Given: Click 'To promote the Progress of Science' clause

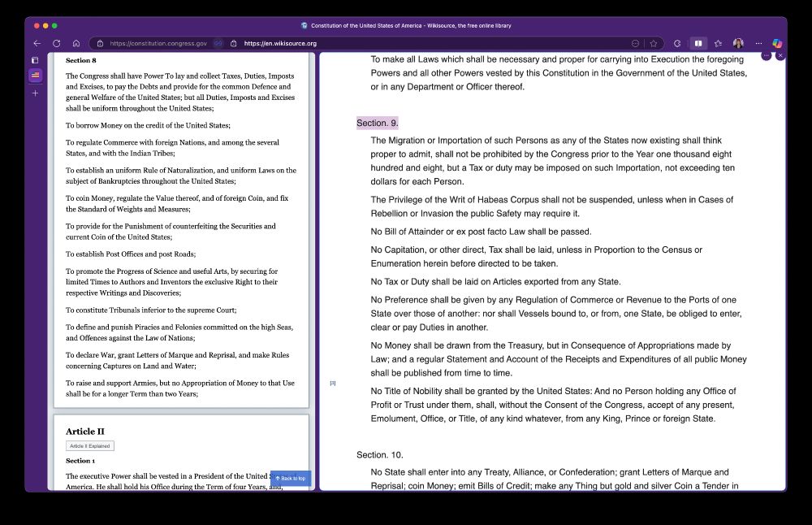Looking at the screenshot, I should pyautogui.click(x=172, y=282).
